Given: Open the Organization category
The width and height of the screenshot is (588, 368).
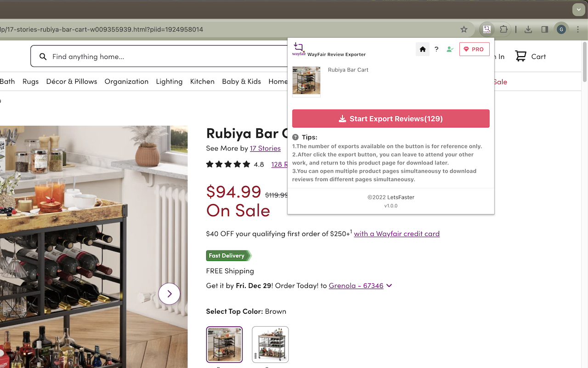Looking at the screenshot, I should coord(126,81).
